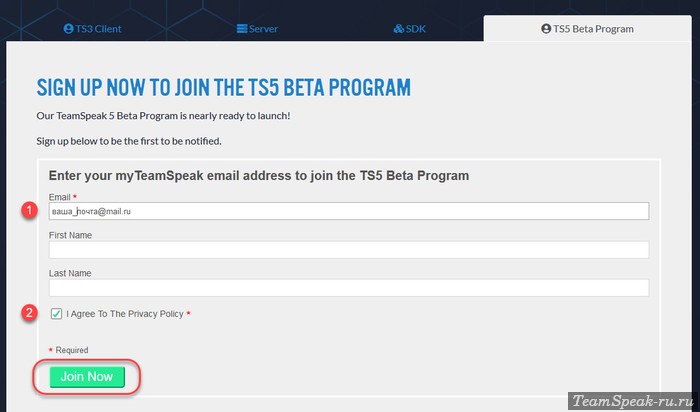This screenshot has width=700, height=412.
Task: Switch to the Server tab
Action: pyautogui.click(x=257, y=29)
